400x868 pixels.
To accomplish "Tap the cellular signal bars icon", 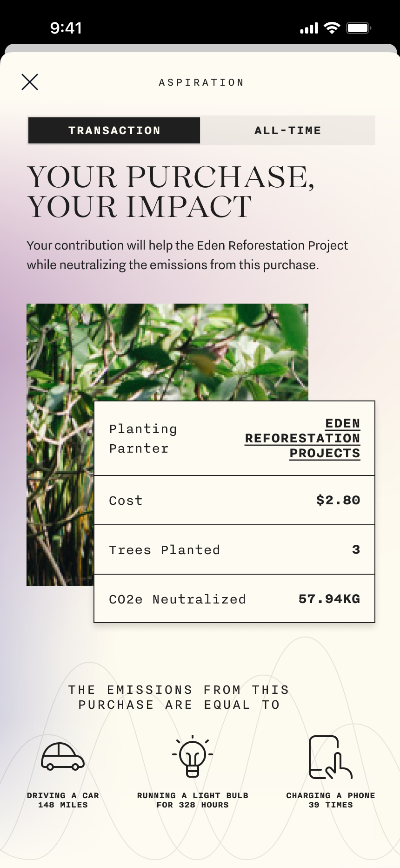I will (309, 28).
